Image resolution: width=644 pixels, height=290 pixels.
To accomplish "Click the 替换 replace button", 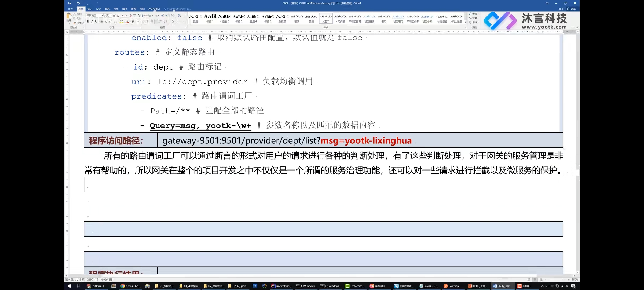I will [x=473, y=18].
